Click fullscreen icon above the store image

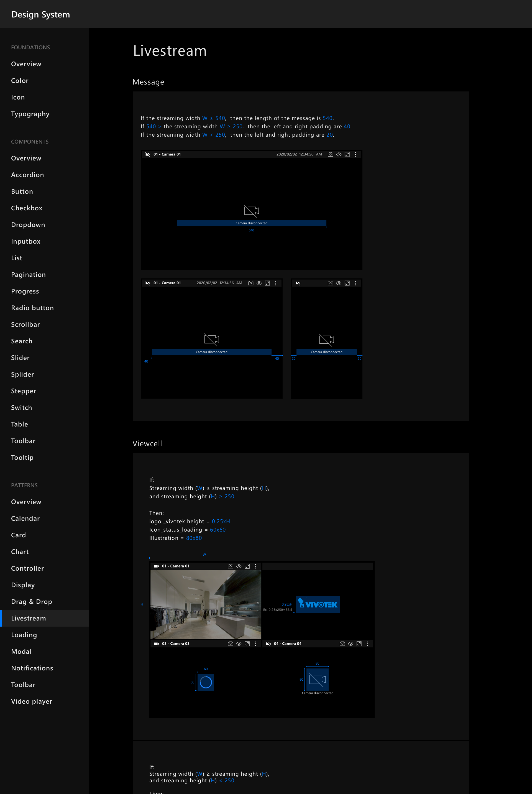point(247,566)
